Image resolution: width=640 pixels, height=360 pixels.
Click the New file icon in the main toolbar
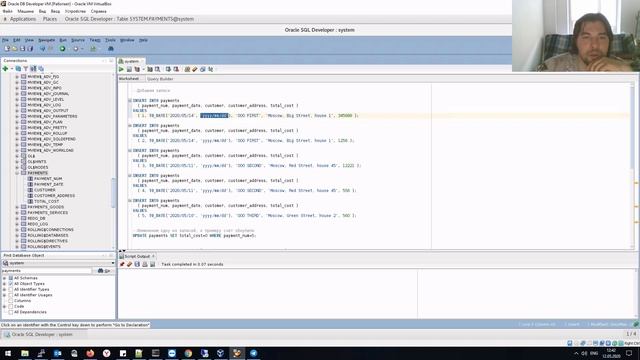(x=7, y=49)
